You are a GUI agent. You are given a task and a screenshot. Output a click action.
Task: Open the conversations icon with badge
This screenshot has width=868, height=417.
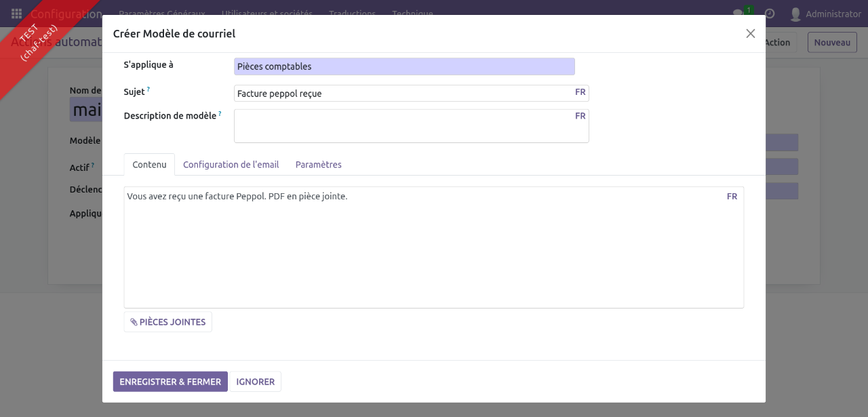pos(740,14)
